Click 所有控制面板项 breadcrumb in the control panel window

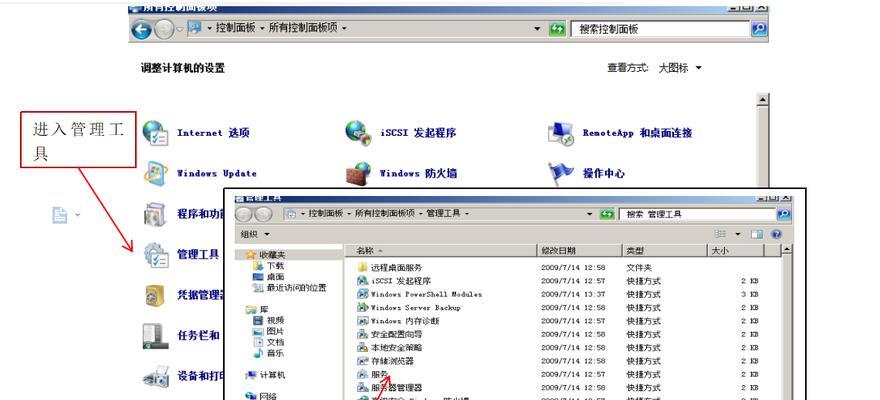[304, 27]
